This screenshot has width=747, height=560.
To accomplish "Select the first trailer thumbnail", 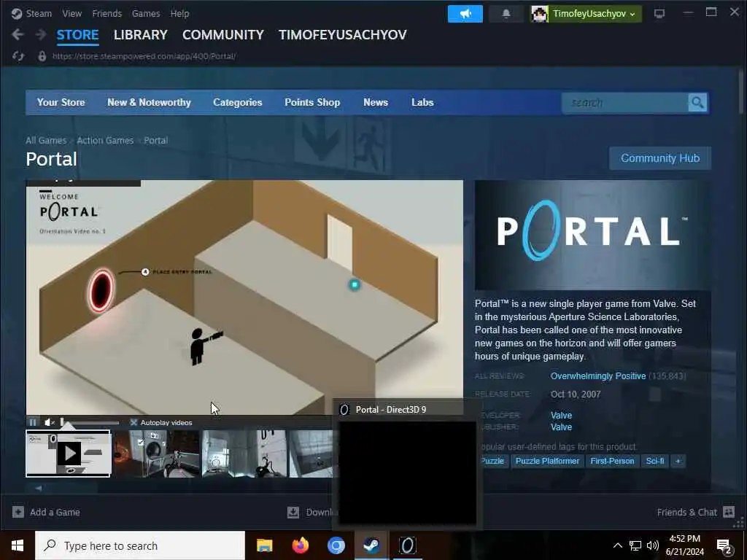I will [x=68, y=454].
